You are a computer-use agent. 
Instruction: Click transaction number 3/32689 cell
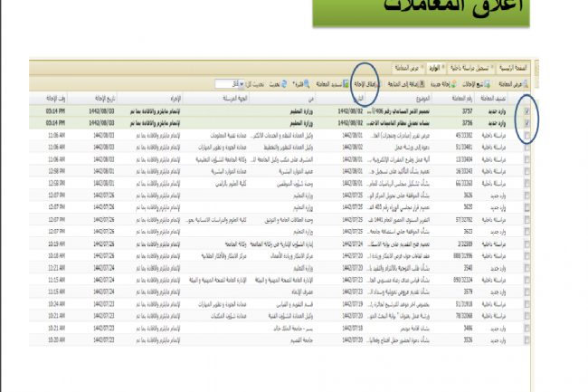point(465,244)
